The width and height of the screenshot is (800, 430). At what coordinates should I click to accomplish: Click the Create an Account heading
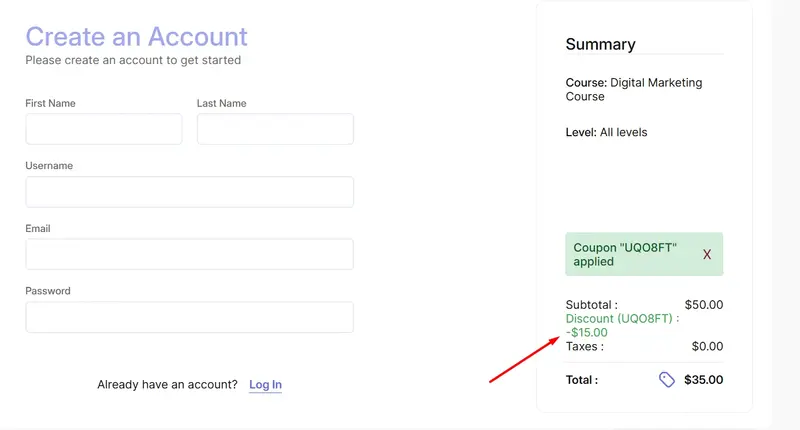tap(136, 37)
